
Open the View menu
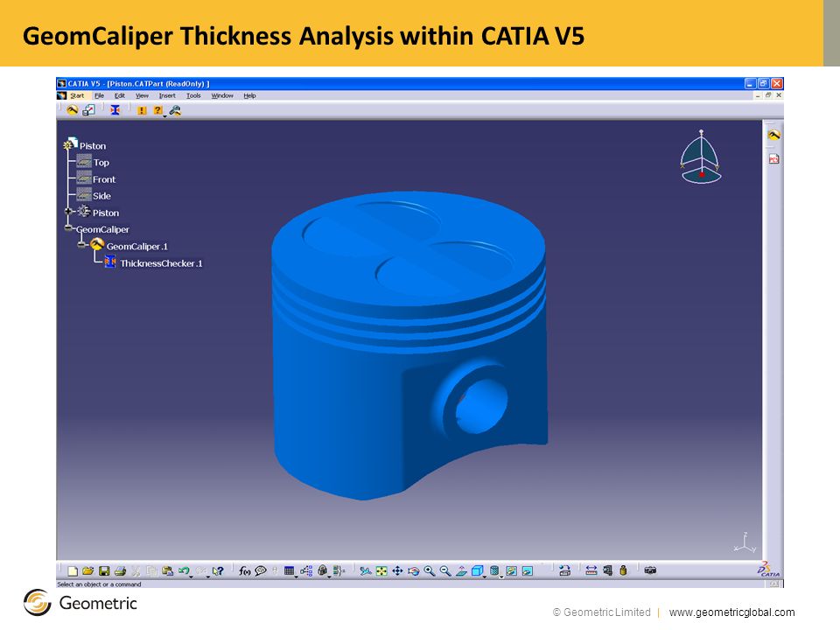coord(142,96)
